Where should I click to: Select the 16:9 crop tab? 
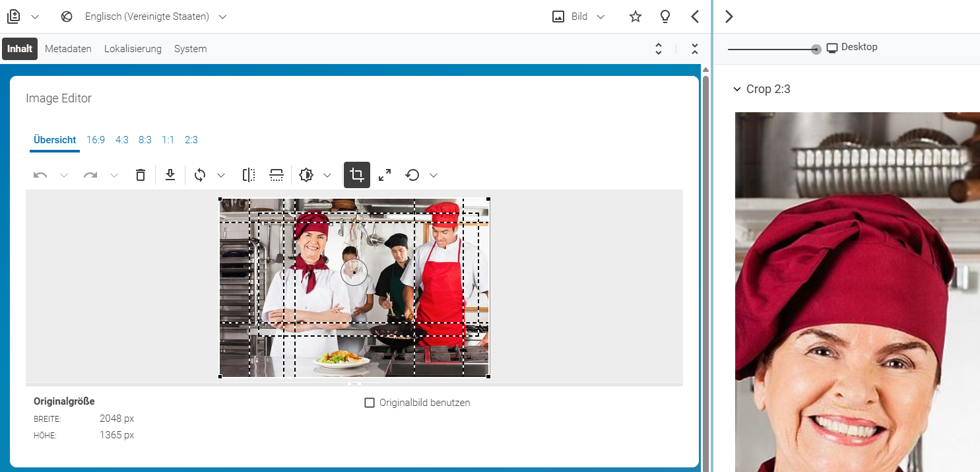pyautogui.click(x=96, y=140)
